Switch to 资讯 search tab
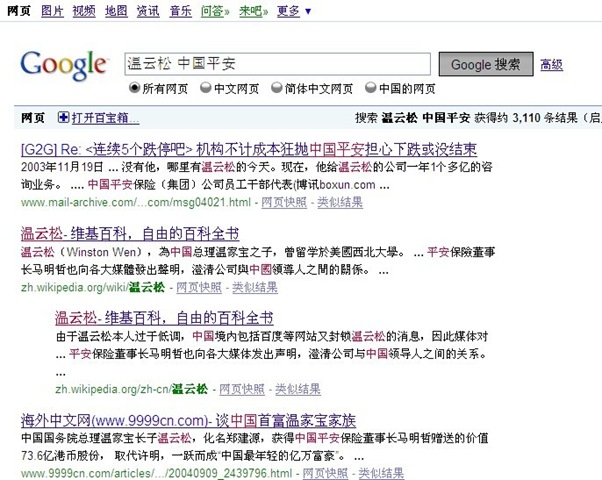The height and width of the screenshot is (480, 602). [148, 11]
